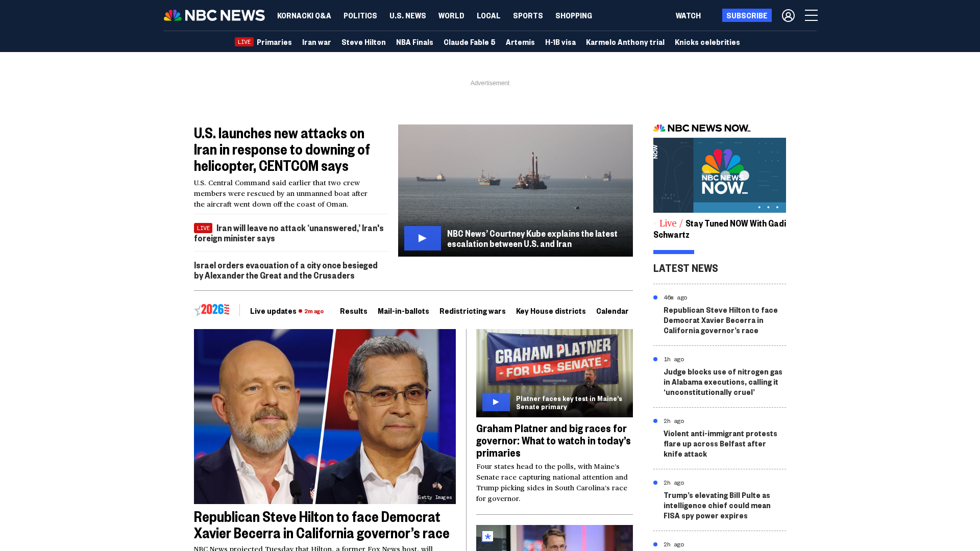The width and height of the screenshot is (980, 551).
Task: Click the NBC News NOW logo header
Action: coord(702,128)
